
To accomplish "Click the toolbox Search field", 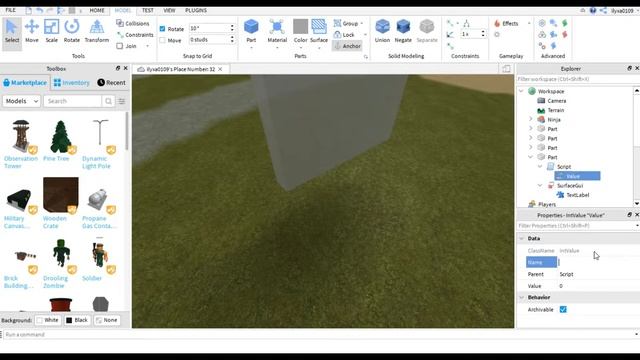I will tap(73, 101).
